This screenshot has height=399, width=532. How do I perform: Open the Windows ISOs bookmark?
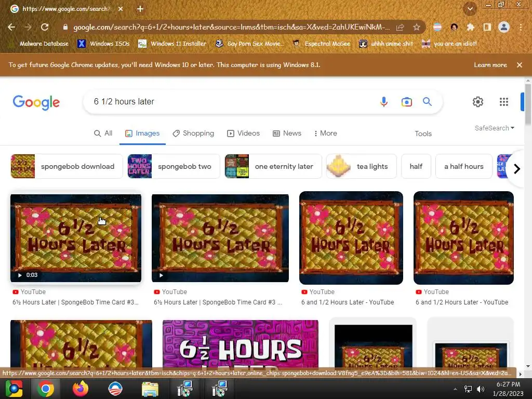pyautogui.click(x=104, y=44)
